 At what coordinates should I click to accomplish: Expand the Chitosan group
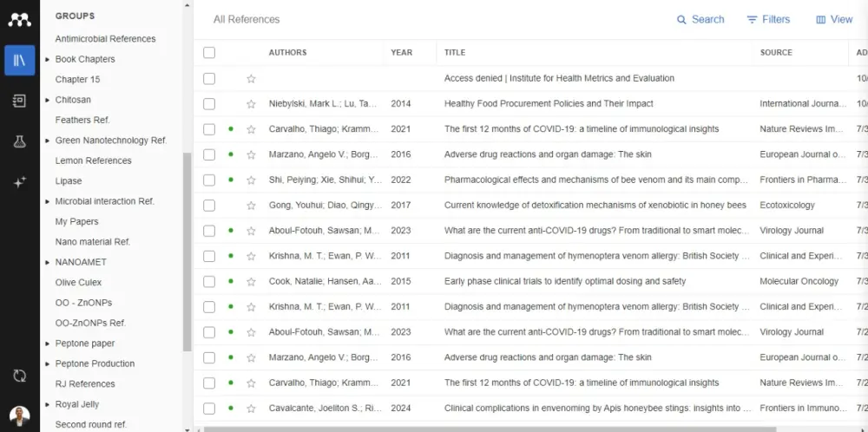(48, 100)
